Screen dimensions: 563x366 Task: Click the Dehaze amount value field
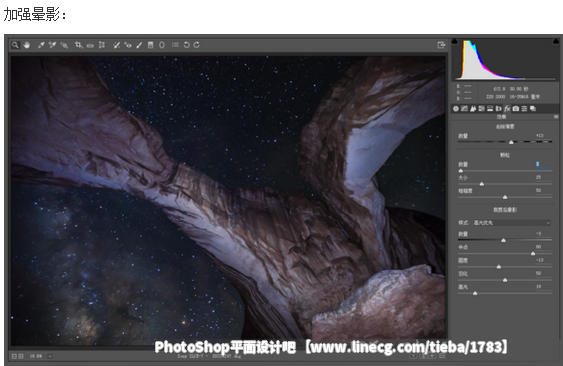tap(543, 135)
